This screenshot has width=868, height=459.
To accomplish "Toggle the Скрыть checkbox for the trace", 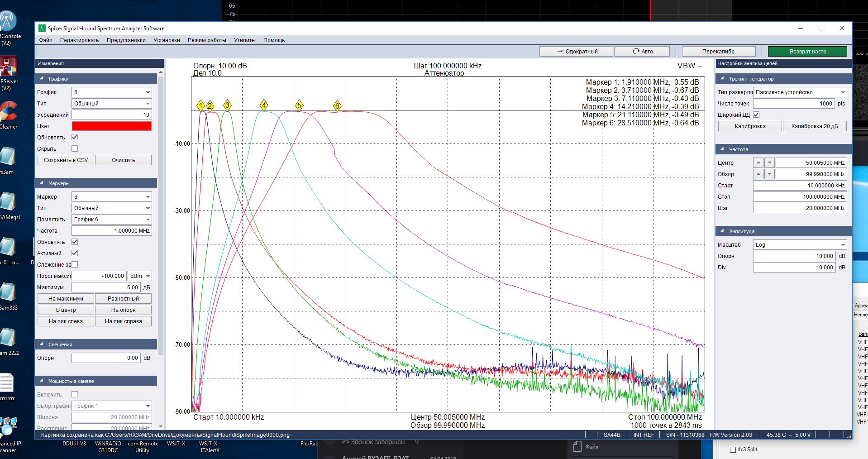I will tap(75, 148).
